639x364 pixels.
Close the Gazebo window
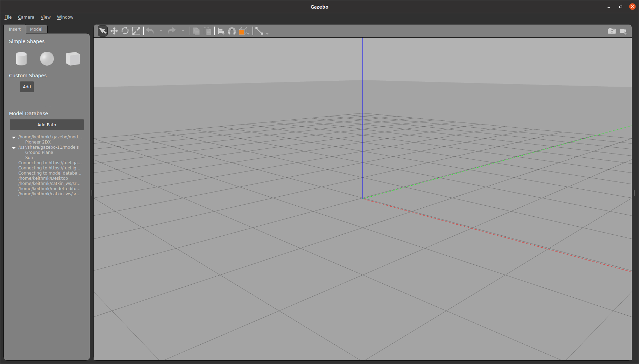pyautogui.click(x=632, y=7)
